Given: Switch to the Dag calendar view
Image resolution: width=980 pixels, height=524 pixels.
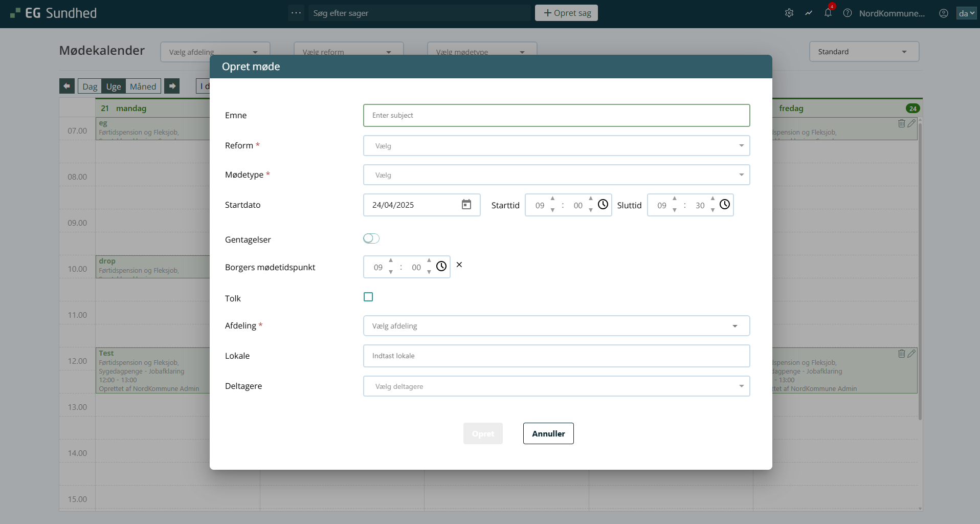Looking at the screenshot, I should click(90, 86).
